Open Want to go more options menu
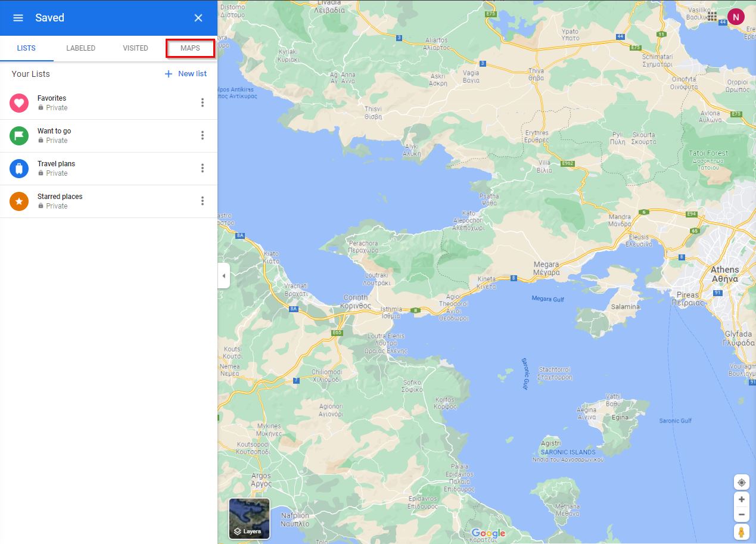The image size is (756, 544). pos(203,135)
